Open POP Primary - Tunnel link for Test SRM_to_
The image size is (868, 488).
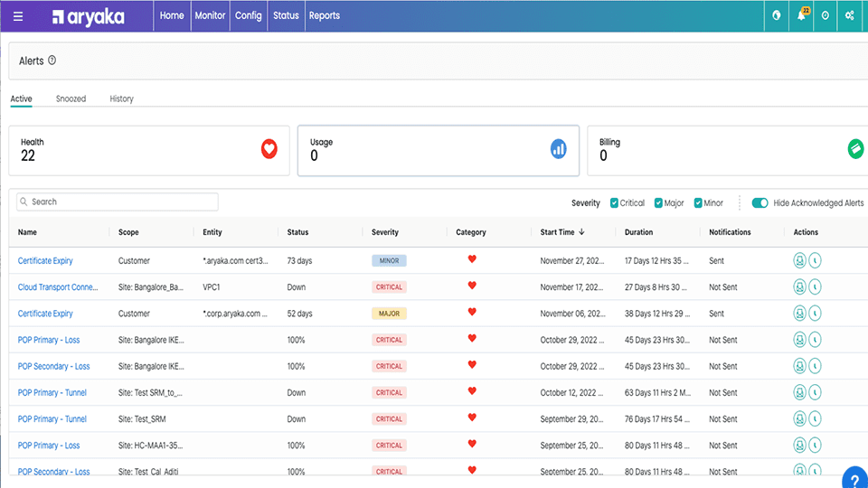point(52,393)
